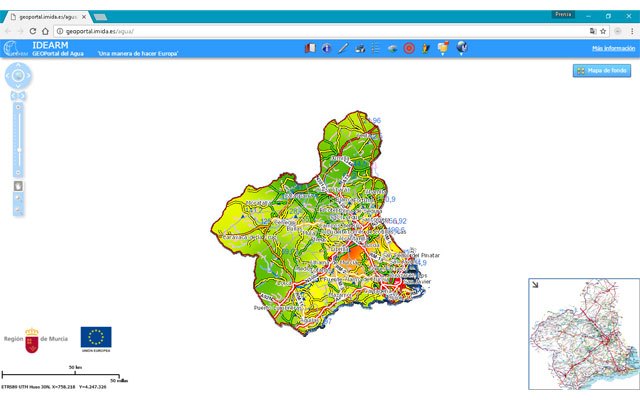Expand the globe services dropdown icon
The image size is (640, 400).
tap(462, 48)
